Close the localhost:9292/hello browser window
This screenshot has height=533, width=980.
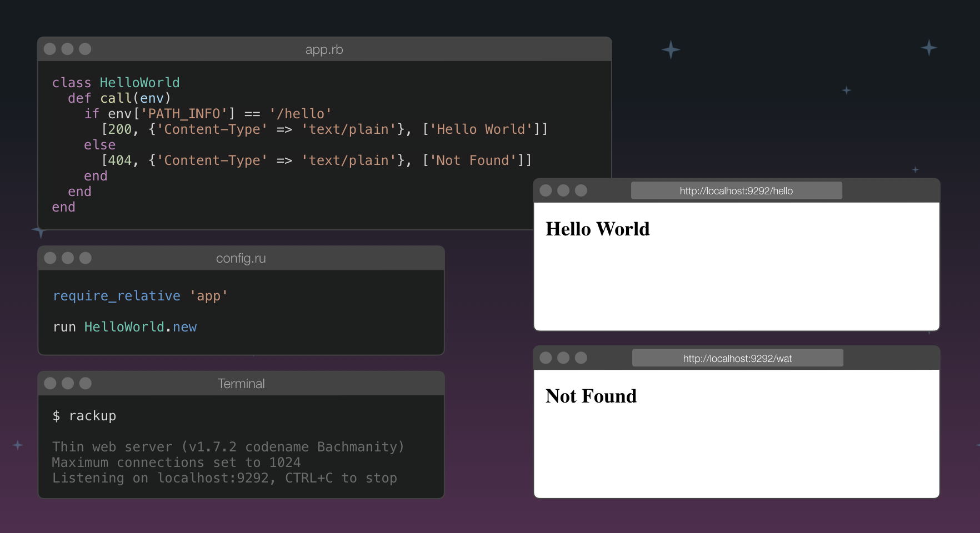coord(546,190)
